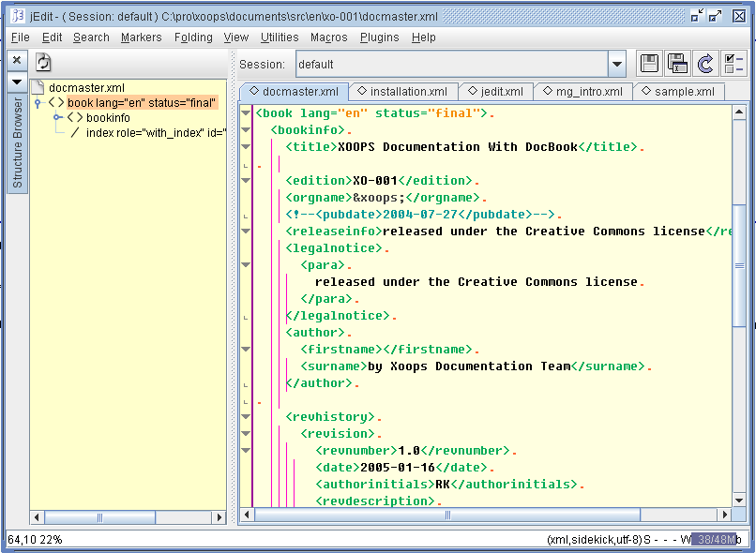This screenshot has width=756, height=553.
Task: Click the 38/48Mb memory usage indicator
Action: [x=716, y=540]
